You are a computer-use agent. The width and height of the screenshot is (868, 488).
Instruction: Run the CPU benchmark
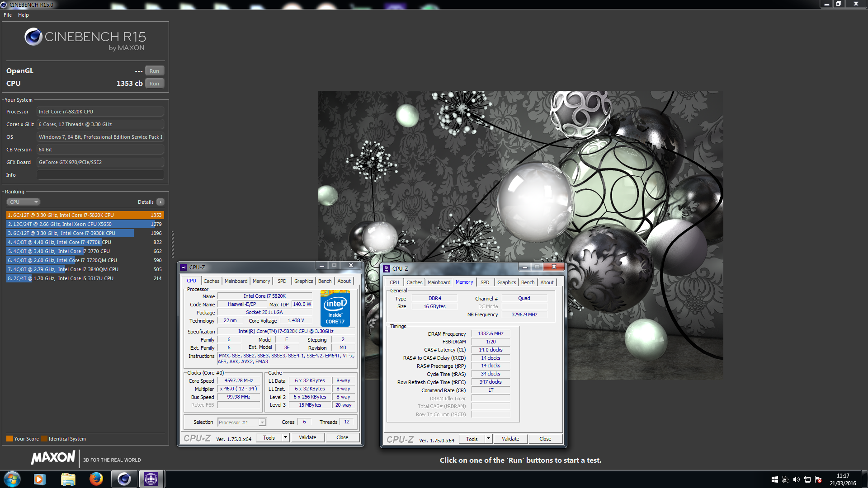click(155, 84)
